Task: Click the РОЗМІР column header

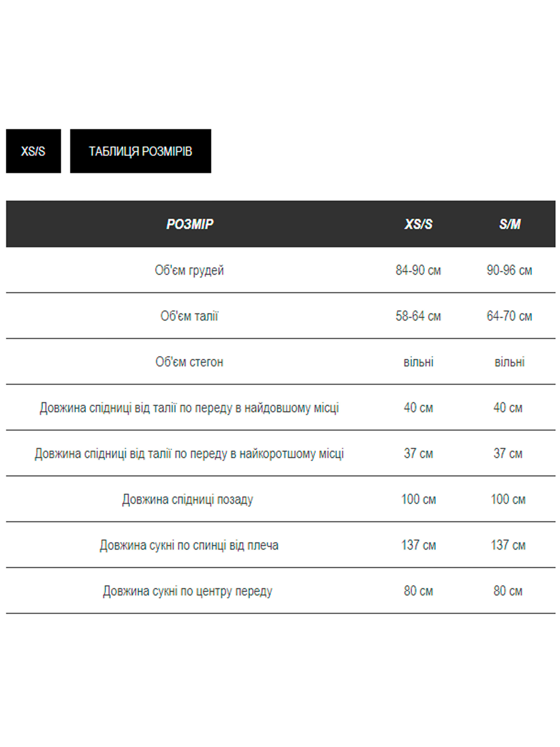Action: (x=190, y=224)
